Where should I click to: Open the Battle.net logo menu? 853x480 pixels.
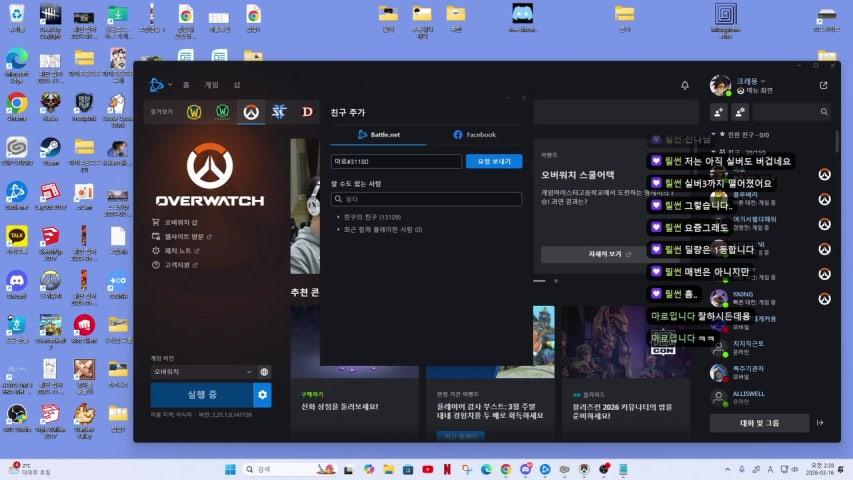pyautogui.click(x=157, y=85)
